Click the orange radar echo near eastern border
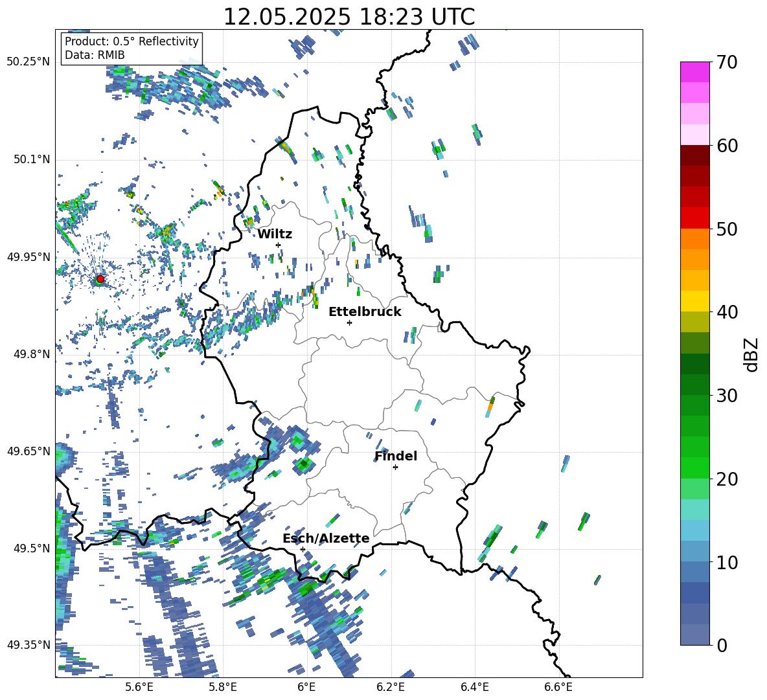This screenshot has width=767, height=700. click(x=490, y=406)
